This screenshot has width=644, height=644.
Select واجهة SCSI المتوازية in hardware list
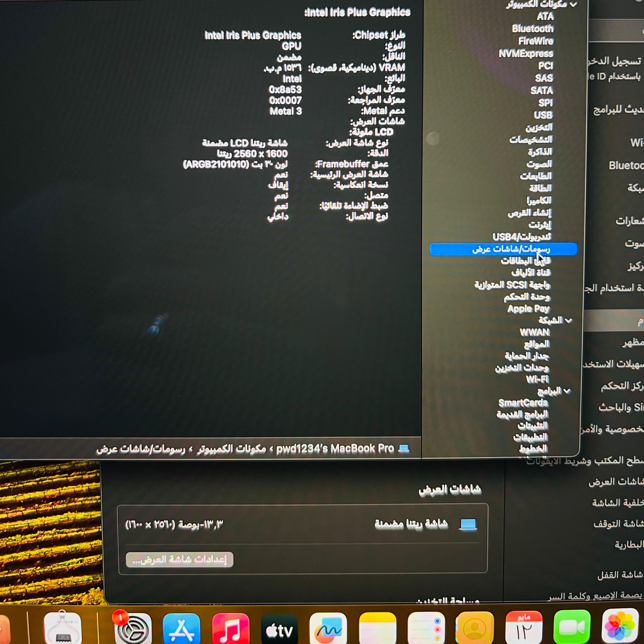pyautogui.click(x=512, y=285)
